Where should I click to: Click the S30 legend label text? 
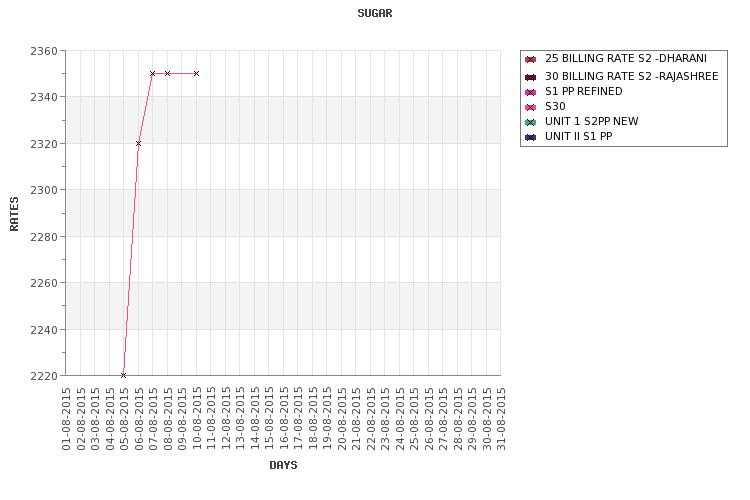[555, 106]
